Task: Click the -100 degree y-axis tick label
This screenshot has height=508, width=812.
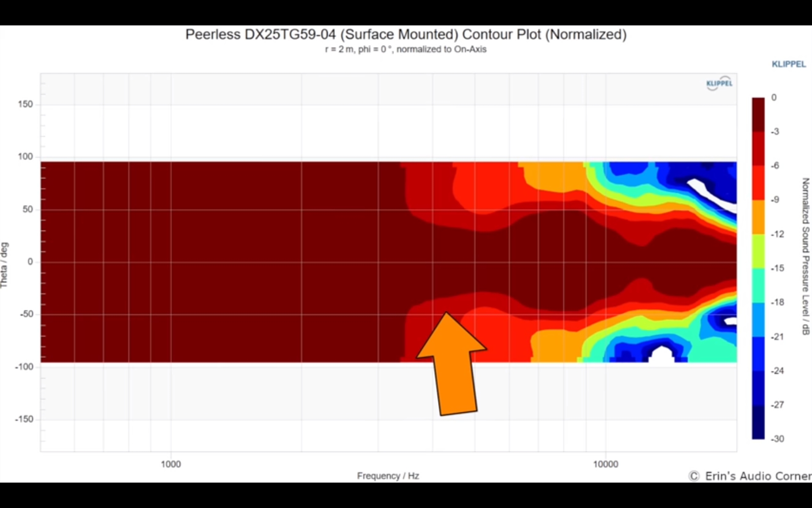Action: tap(24, 367)
